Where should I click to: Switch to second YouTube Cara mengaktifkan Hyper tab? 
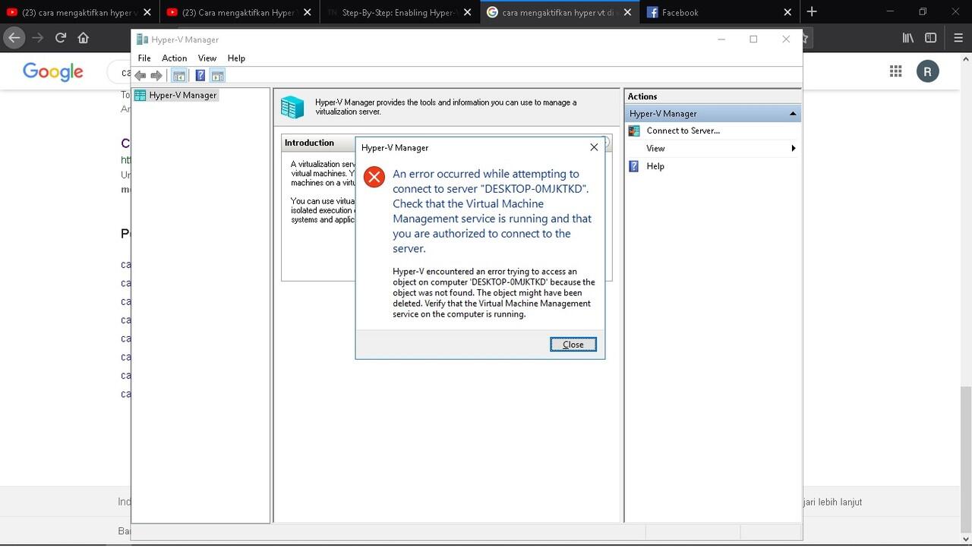[x=239, y=12]
